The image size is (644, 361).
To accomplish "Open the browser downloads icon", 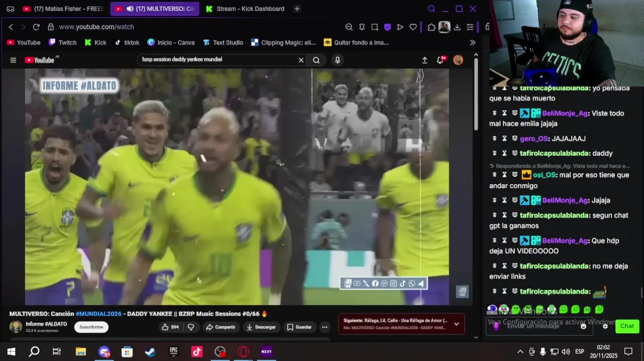I will point(457,27).
